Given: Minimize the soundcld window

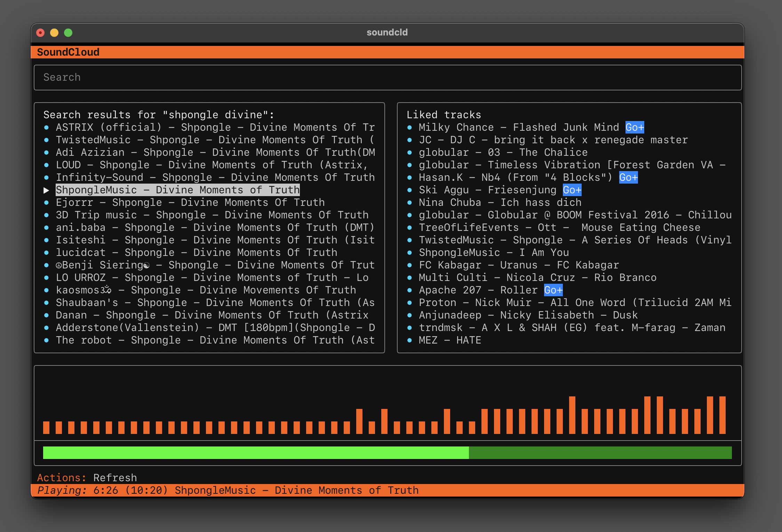Looking at the screenshot, I should (54, 33).
